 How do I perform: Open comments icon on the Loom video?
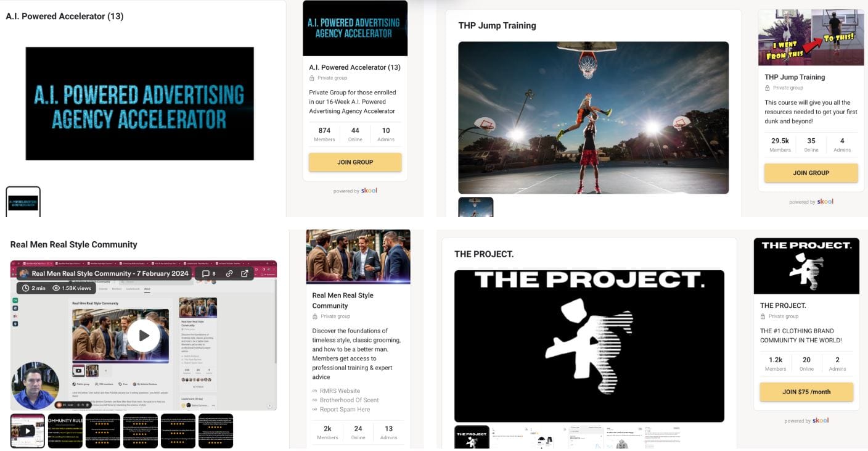click(206, 273)
